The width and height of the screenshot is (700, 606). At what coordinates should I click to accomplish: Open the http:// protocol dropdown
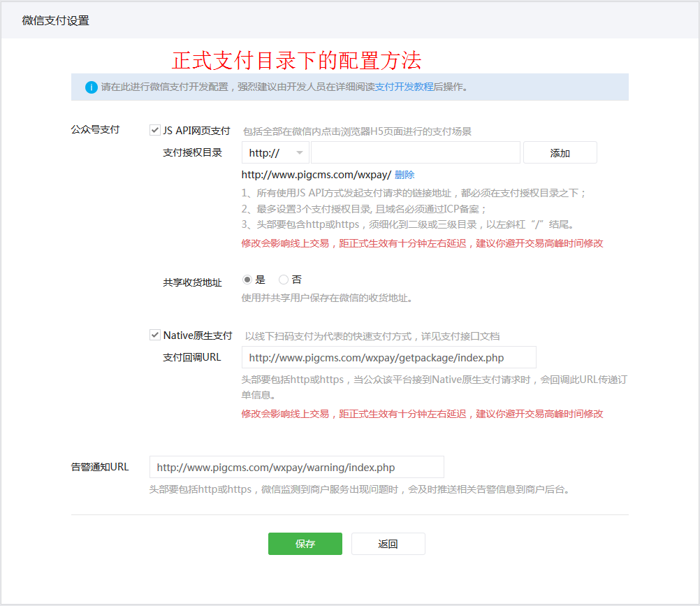point(275,152)
